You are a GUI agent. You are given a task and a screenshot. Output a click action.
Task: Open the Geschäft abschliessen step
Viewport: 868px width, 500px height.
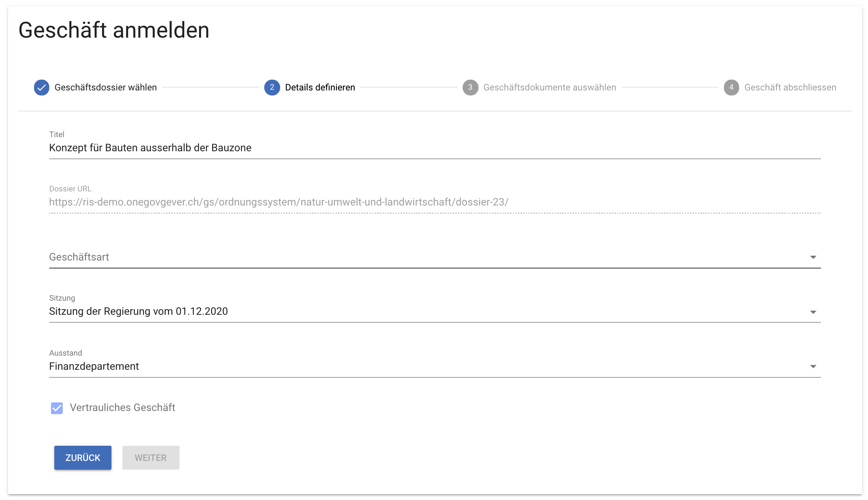tap(790, 88)
